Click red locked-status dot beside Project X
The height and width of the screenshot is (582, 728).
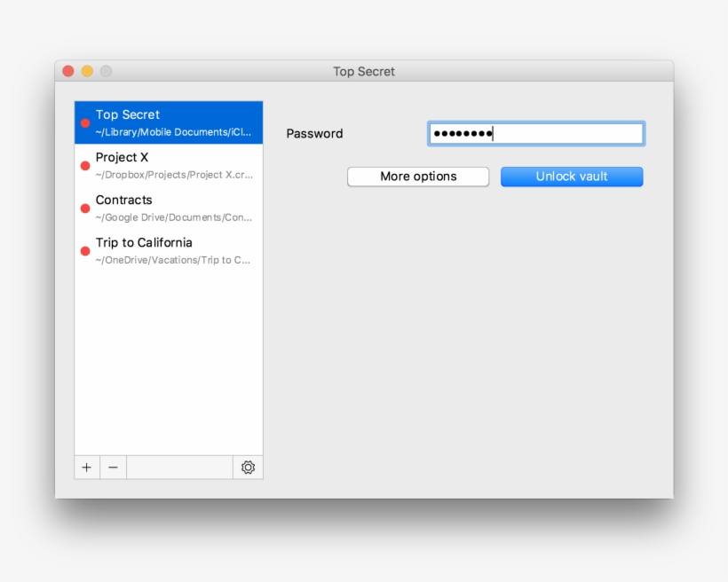pyautogui.click(x=85, y=166)
